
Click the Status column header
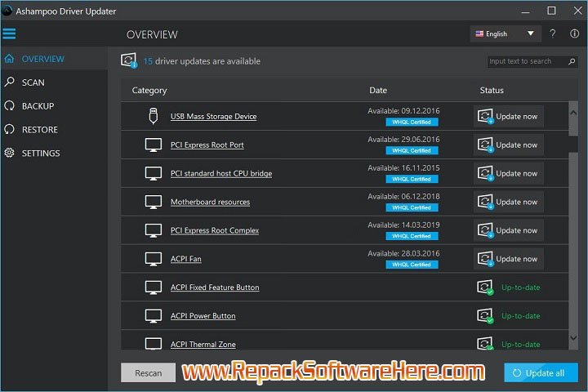coord(492,90)
